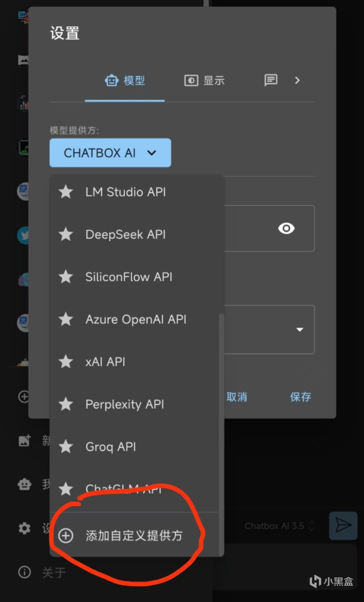Click the plus icon beside add custom provider
The image size is (364, 602).
(x=66, y=536)
